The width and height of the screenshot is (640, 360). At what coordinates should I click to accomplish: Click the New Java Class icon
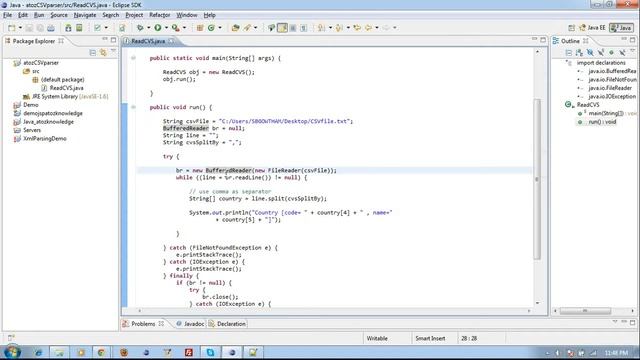click(211, 28)
